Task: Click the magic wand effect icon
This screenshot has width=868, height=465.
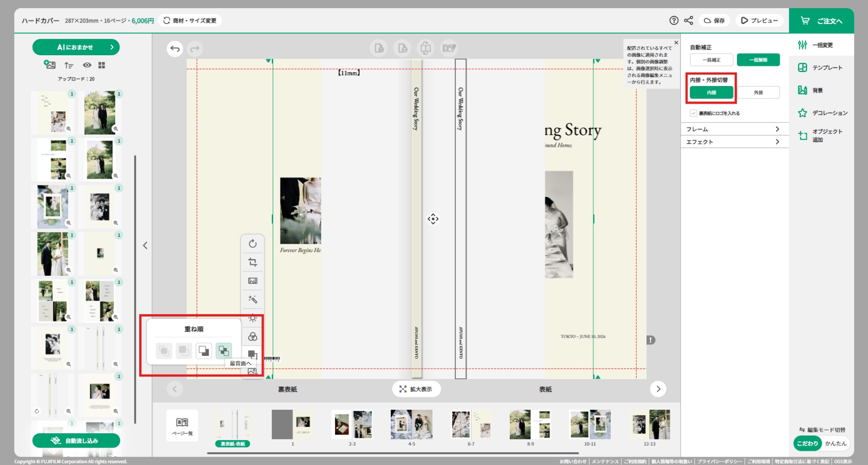Action: 253,299
